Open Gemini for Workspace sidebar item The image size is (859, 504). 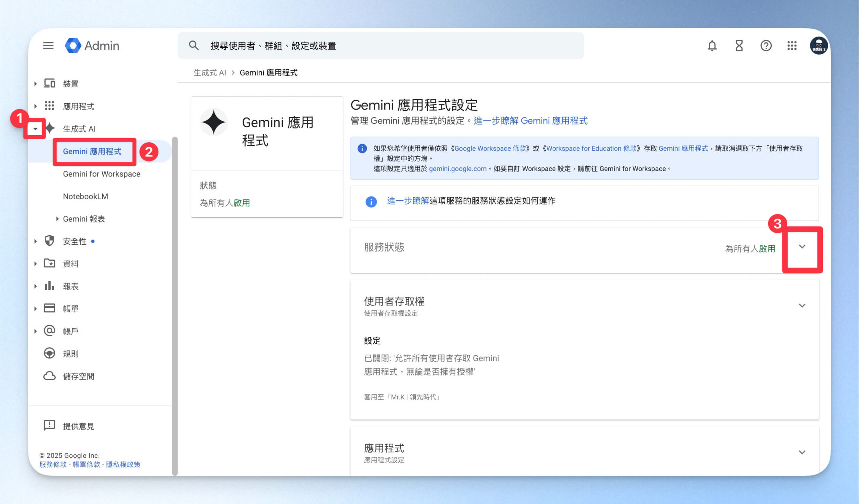102,174
